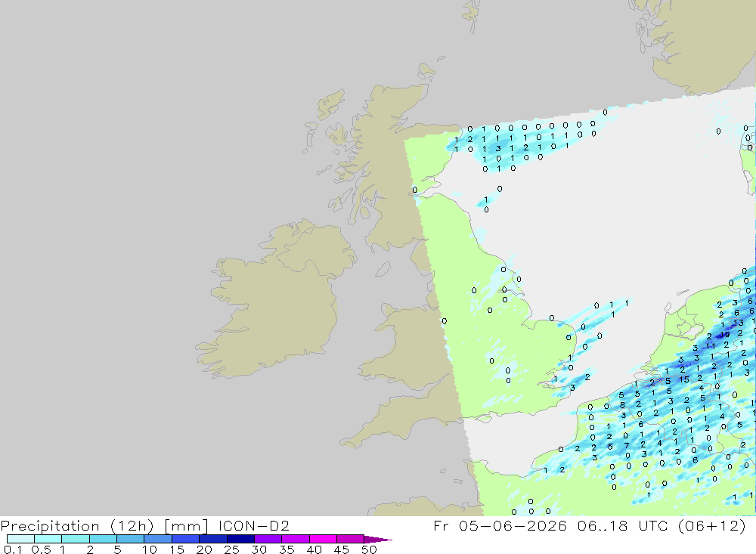
Task: Click the 10–15 mm legend color swatch
Action: coord(158,539)
